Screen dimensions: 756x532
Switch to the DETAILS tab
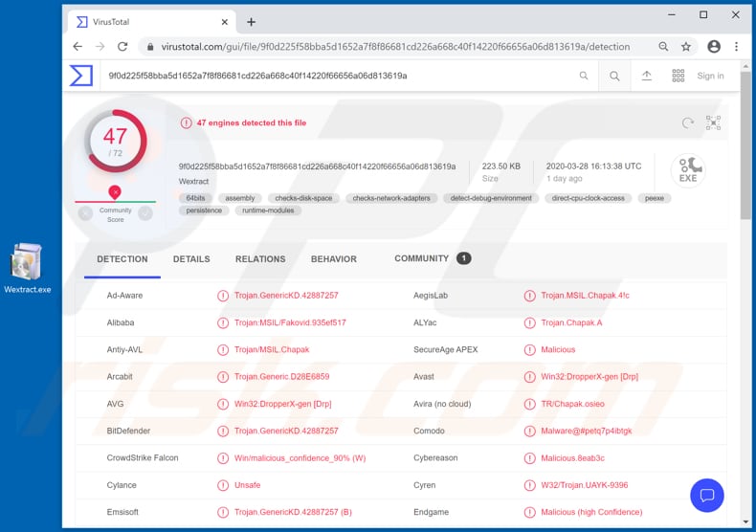191,259
